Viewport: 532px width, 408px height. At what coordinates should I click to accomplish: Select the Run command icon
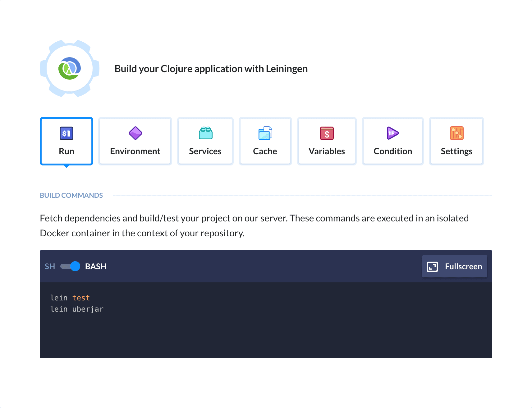[x=66, y=133]
